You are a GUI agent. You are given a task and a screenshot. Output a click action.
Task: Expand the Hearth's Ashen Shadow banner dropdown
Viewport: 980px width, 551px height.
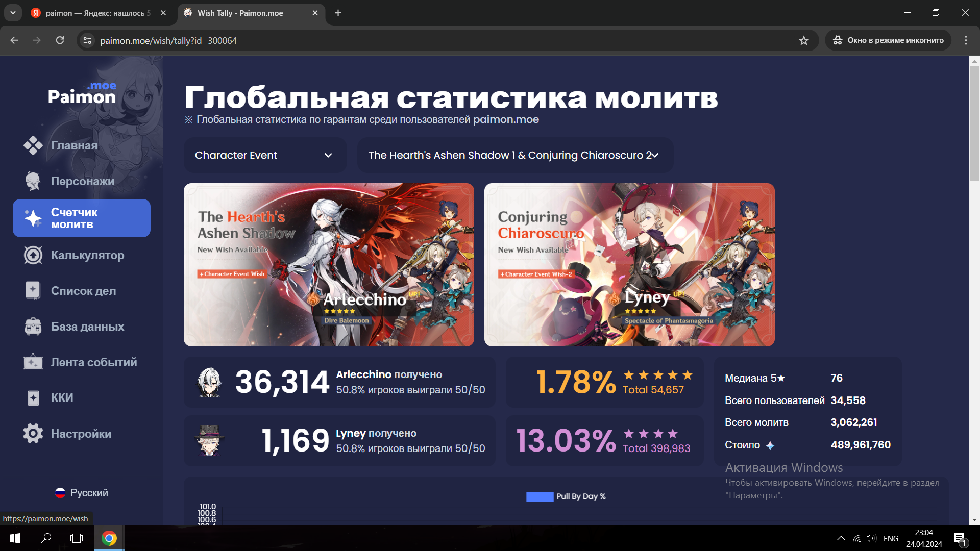coord(514,155)
